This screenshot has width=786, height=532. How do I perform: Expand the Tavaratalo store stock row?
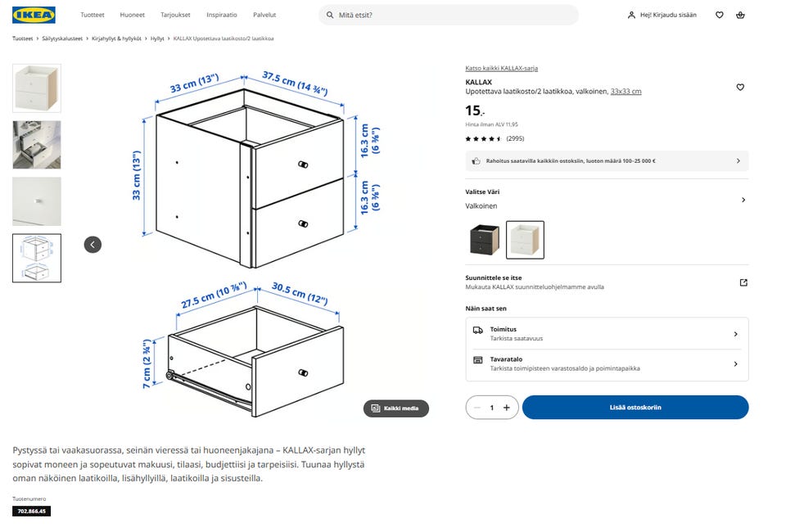pos(734,363)
